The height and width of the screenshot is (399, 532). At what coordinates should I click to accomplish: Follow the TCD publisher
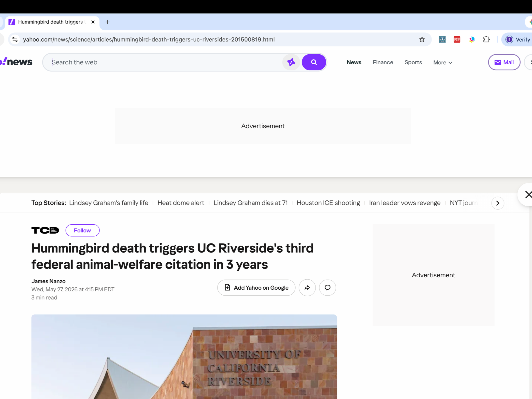pyautogui.click(x=82, y=230)
